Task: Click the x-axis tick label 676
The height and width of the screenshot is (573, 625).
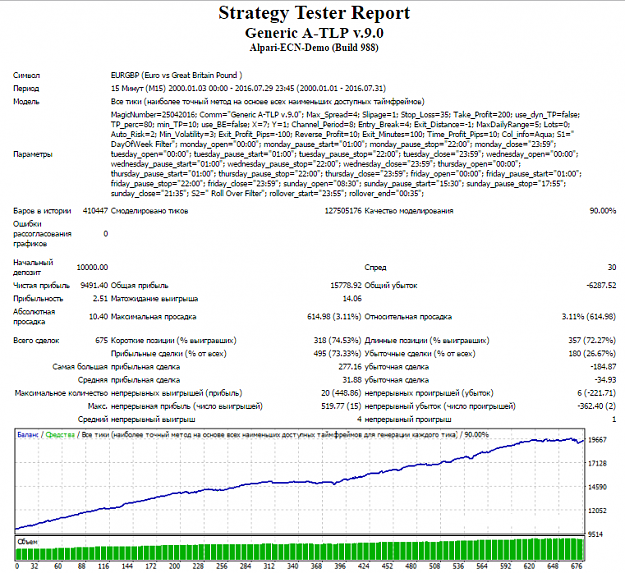Action: [576, 566]
